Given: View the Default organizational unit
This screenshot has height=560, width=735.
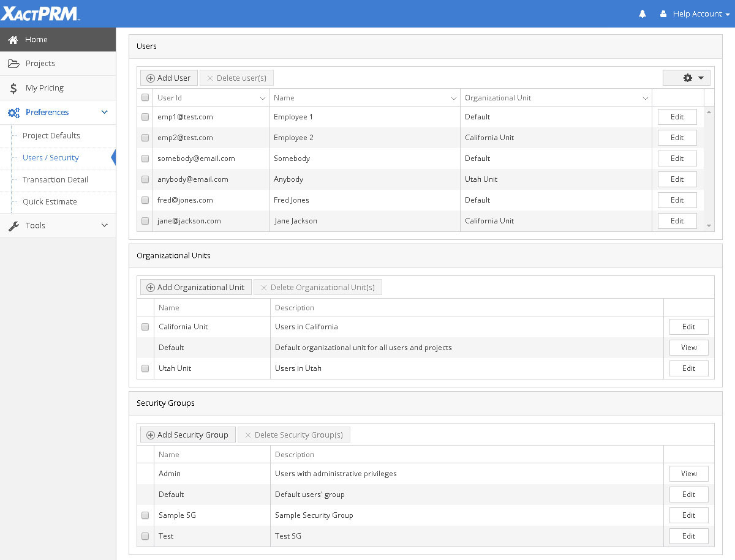Looking at the screenshot, I should 688,348.
